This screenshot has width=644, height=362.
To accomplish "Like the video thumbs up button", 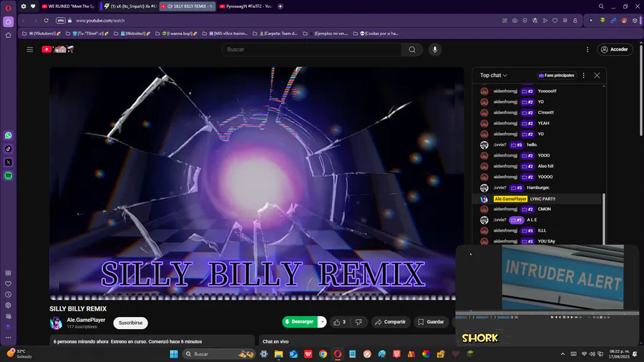I will pyautogui.click(x=339, y=322).
